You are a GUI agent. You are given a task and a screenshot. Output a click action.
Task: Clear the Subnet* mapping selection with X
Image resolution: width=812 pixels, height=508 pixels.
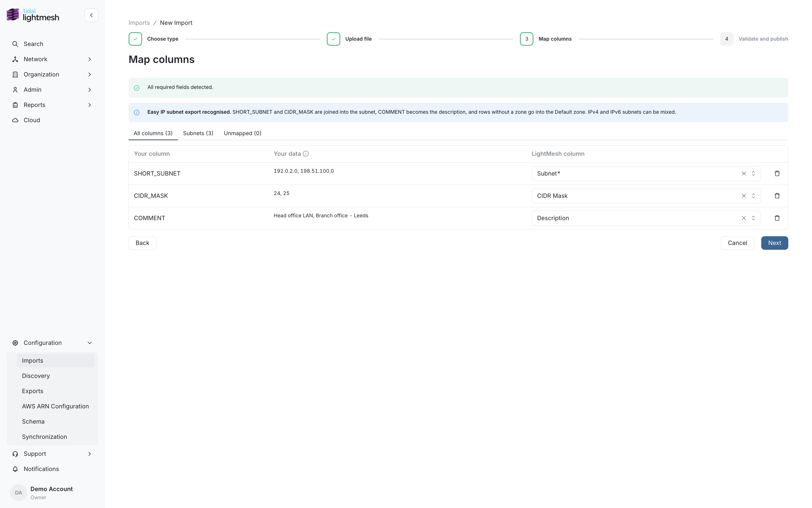tap(743, 173)
